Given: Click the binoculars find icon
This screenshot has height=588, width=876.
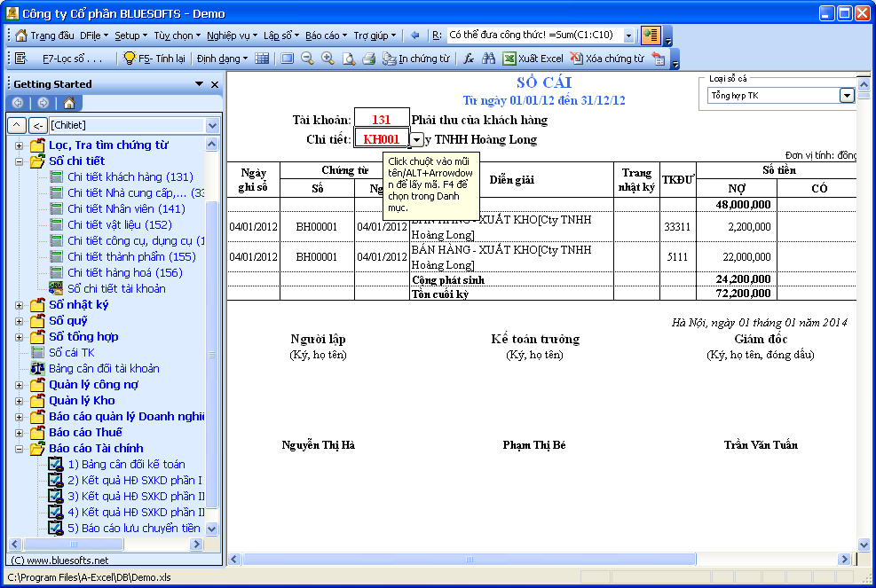Looking at the screenshot, I should click(488, 59).
